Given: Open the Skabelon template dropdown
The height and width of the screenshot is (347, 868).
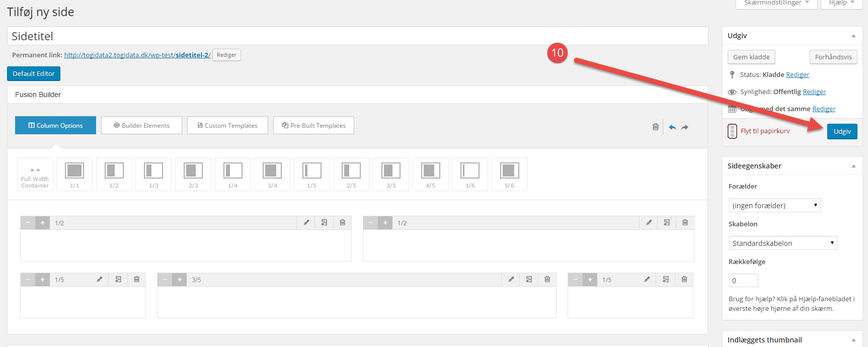Looking at the screenshot, I should click(782, 243).
